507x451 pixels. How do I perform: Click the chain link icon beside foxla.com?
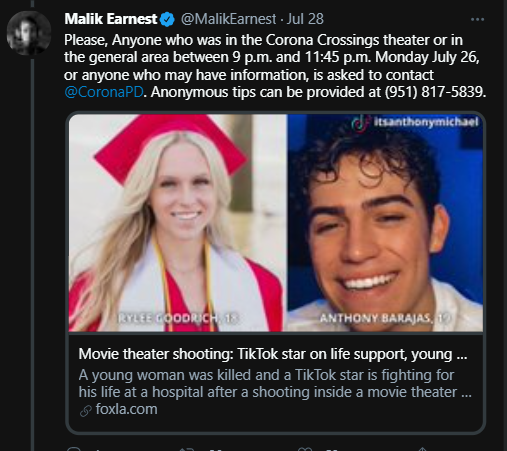(86, 411)
